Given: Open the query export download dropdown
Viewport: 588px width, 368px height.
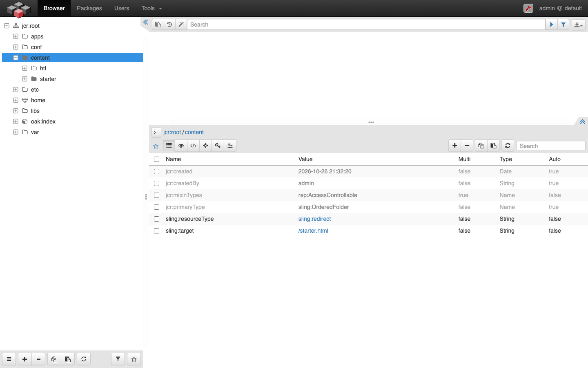Looking at the screenshot, I should coord(579,25).
